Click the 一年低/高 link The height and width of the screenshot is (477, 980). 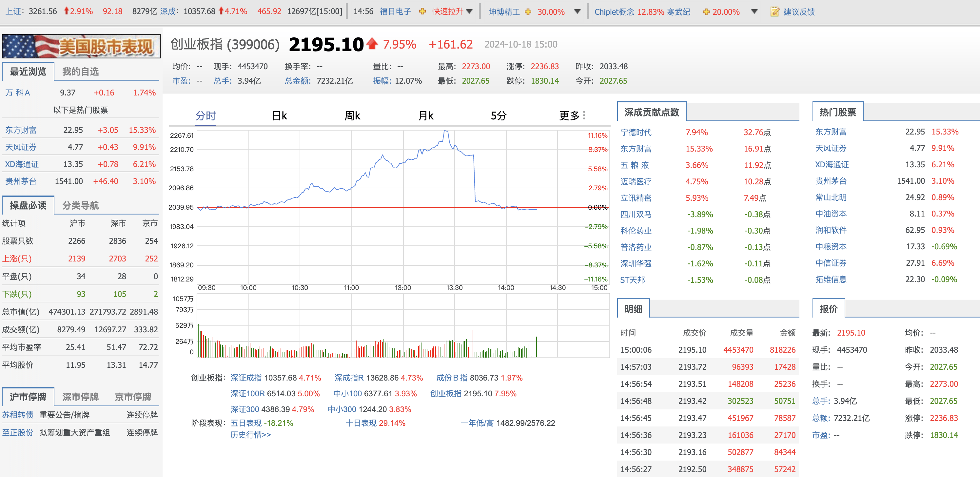pyautogui.click(x=477, y=423)
